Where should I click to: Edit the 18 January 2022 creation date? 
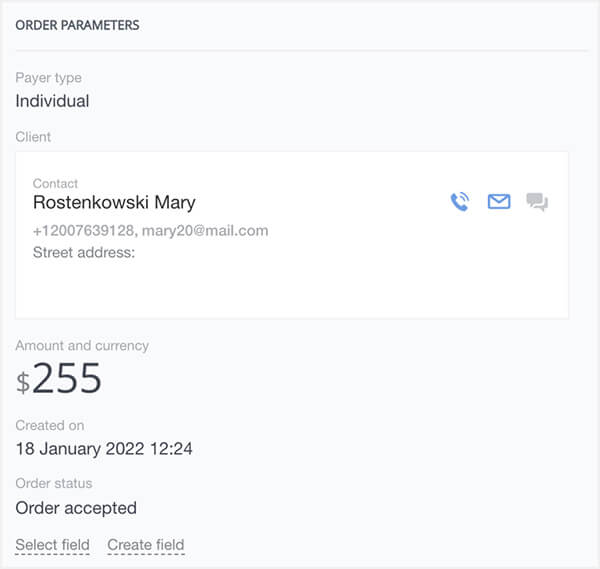click(104, 449)
